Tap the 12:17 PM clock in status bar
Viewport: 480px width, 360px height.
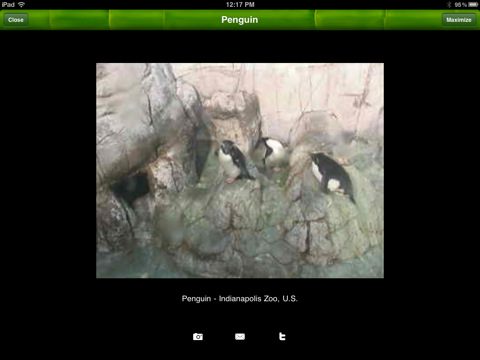click(x=240, y=5)
